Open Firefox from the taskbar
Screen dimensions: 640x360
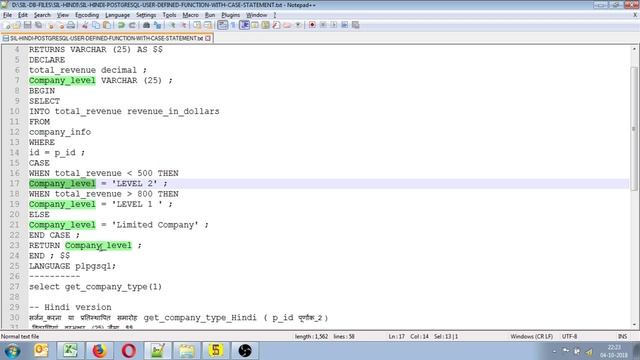tap(99, 351)
